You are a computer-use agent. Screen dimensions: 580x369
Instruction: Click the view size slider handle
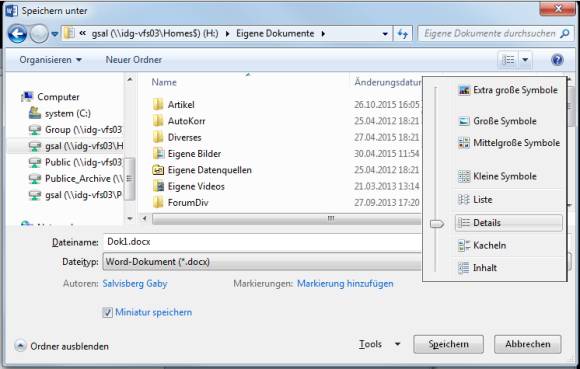[x=437, y=223]
